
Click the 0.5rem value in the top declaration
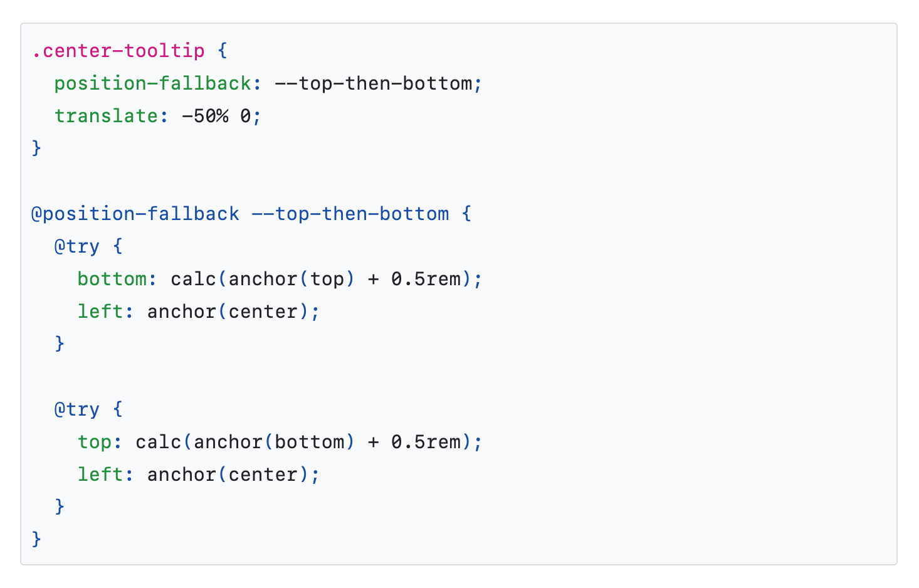click(x=426, y=442)
